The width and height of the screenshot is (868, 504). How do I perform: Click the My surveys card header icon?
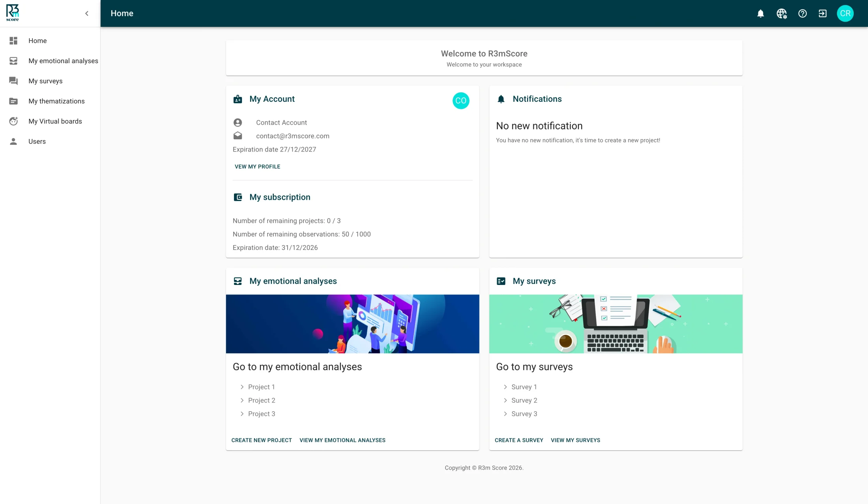coord(501,281)
